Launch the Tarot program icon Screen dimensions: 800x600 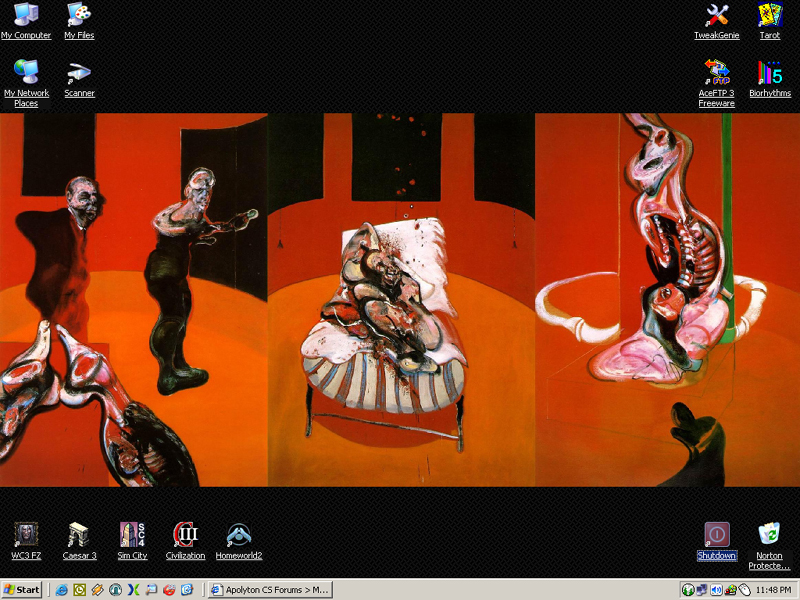[769, 16]
